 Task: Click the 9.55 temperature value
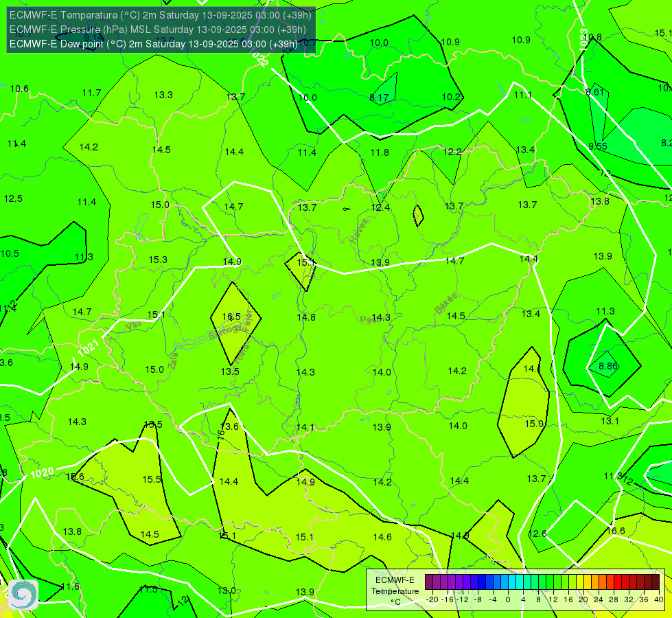pos(598,146)
